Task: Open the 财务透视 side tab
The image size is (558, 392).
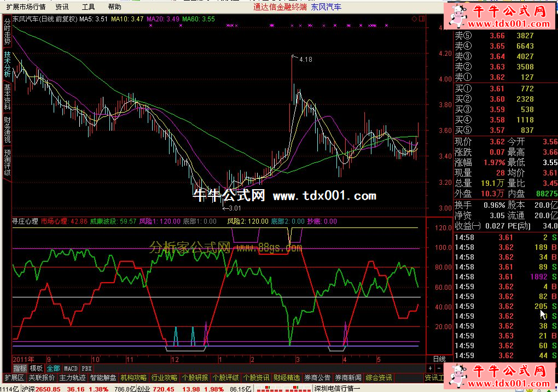Action: [x=7, y=129]
